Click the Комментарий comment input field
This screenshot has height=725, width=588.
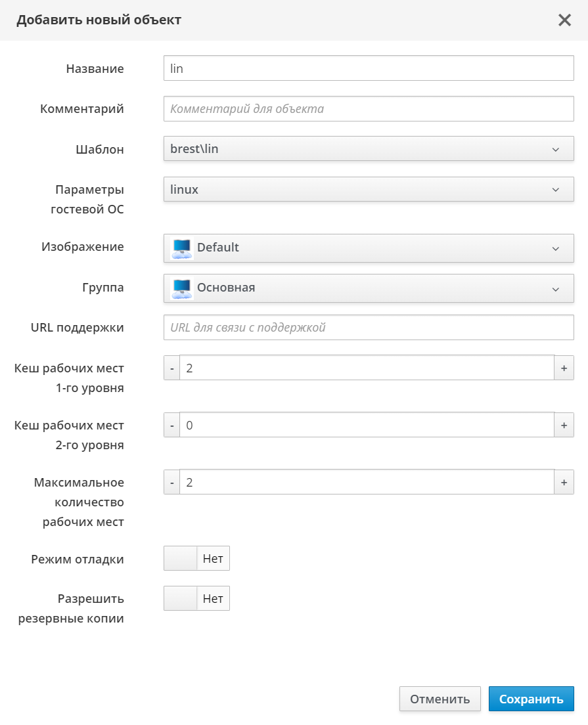click(369, 109)
